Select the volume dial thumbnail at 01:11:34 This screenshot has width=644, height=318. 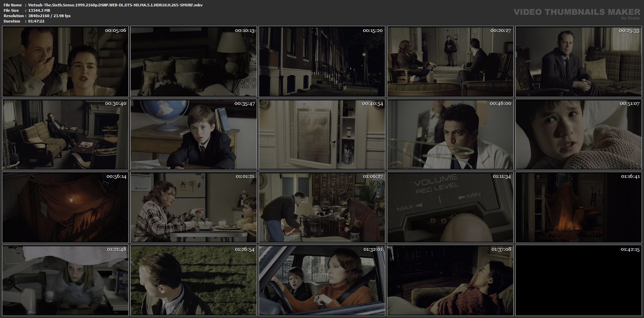coord(450,207)
